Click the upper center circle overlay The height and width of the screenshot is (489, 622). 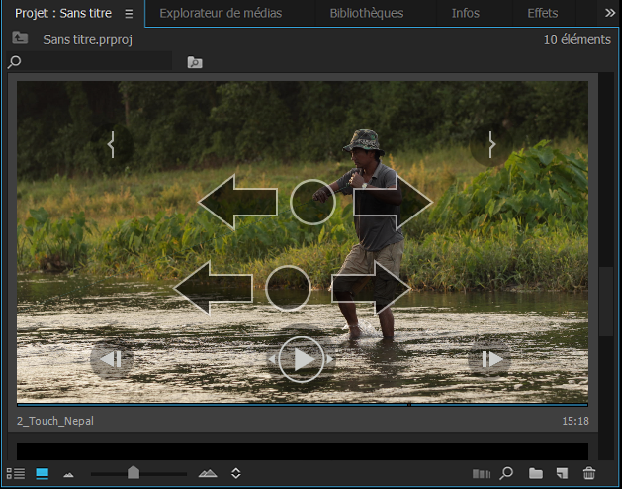pyautogui.click(x=313, y=202)
